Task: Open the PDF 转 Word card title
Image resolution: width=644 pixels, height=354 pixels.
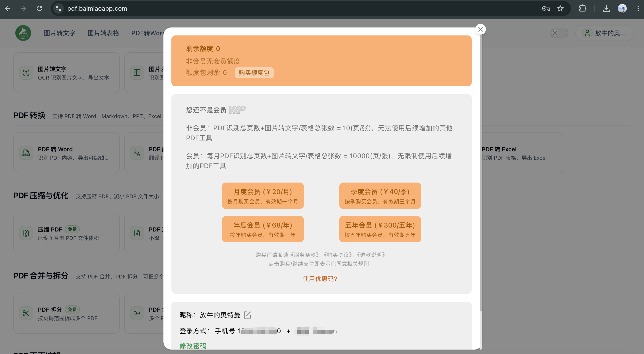Action: (x=55, y=149)
